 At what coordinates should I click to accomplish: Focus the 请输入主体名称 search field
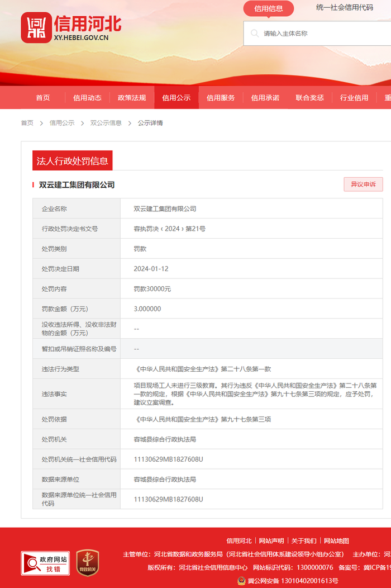click(x=317, y=34)
